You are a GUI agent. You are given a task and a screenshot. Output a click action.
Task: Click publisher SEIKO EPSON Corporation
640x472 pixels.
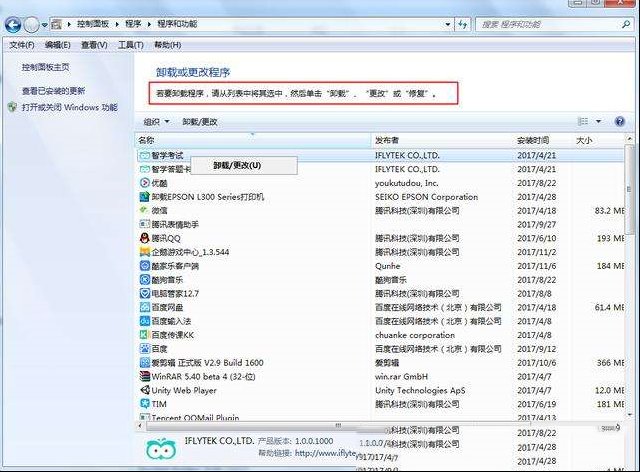[x=427, y=197]
